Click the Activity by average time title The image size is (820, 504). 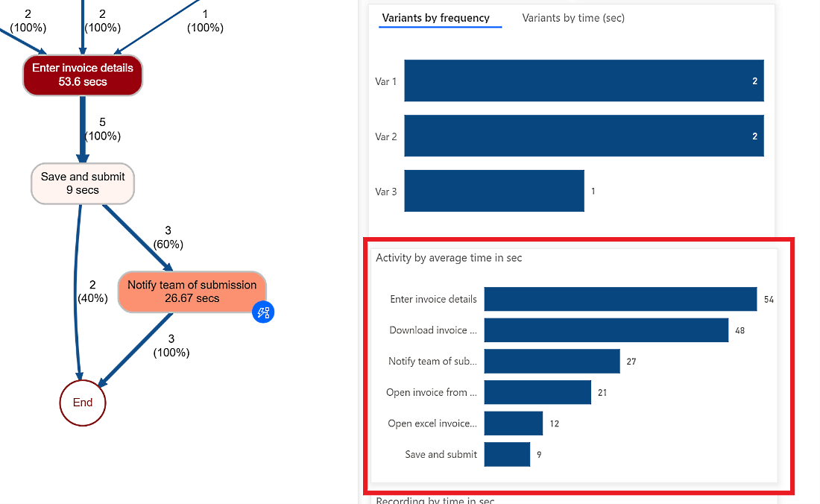tap(449, 258)
